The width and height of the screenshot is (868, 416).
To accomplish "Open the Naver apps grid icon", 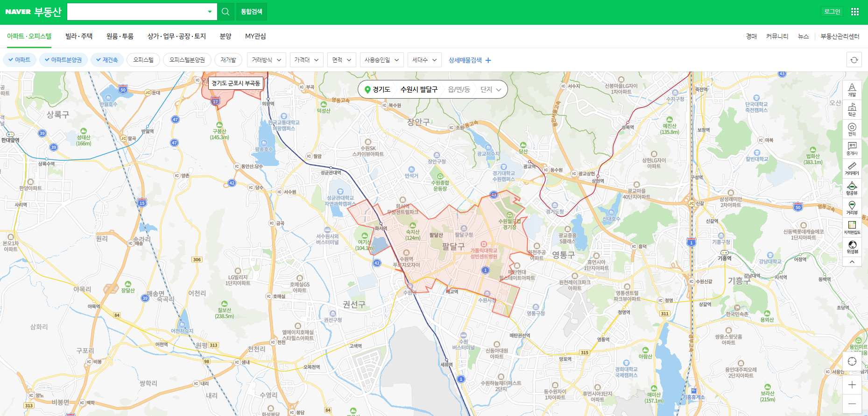I will pos(855,12).
